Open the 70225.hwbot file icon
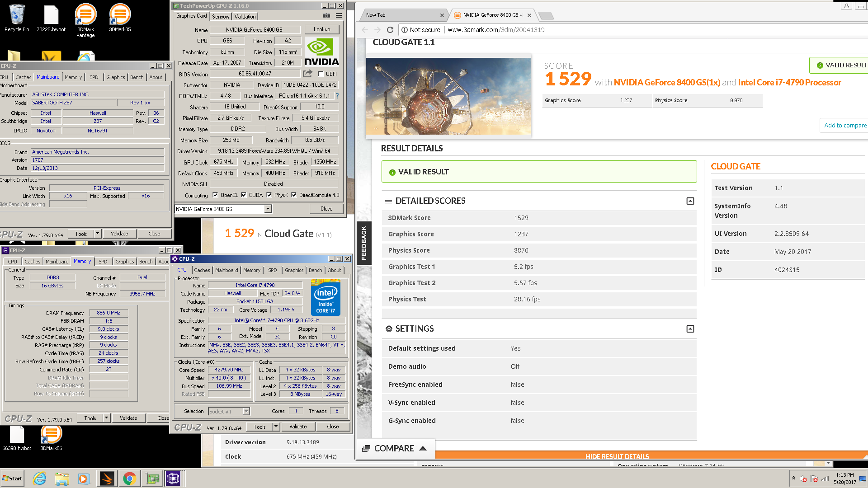Image resolution: width=868 pixels, height=488 pixels. point(51,18)
